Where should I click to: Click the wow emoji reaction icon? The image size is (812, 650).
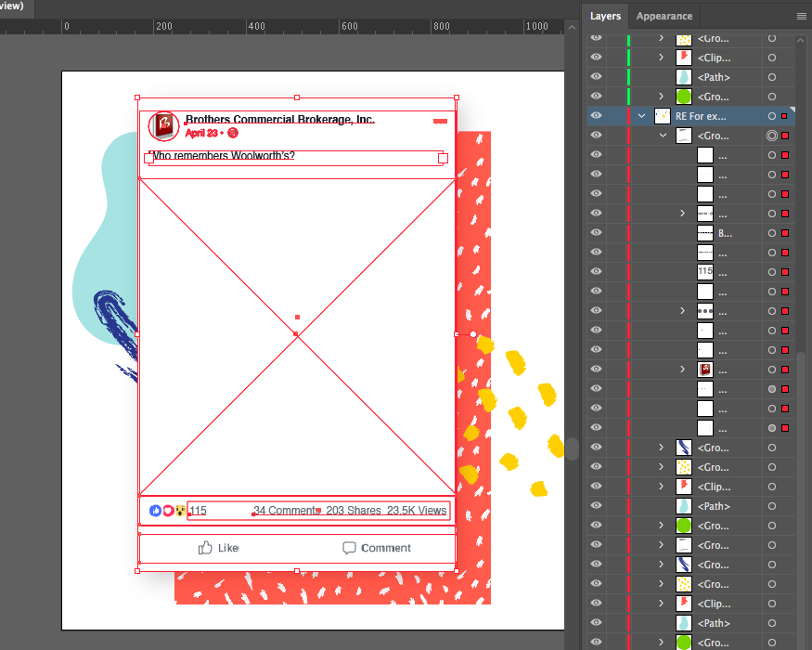[x=180, y=511]
